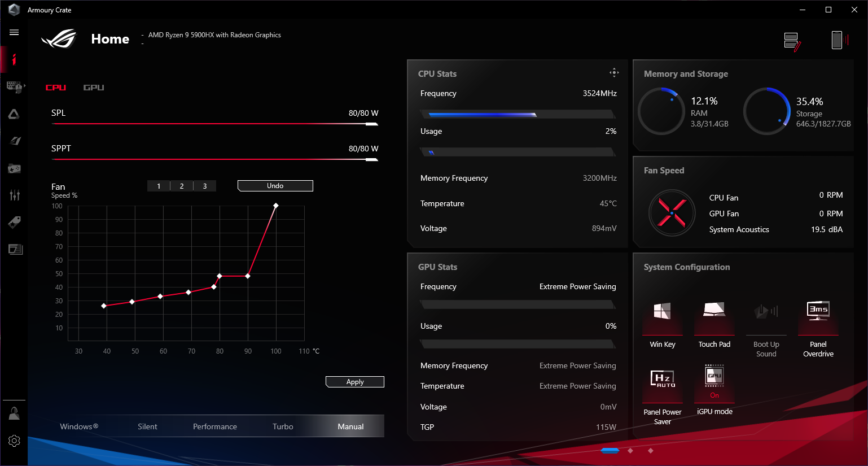Viewport: 868px width, 466px height.
Task: Go to the second page indicator dot
Action: (x=630, y=451)
